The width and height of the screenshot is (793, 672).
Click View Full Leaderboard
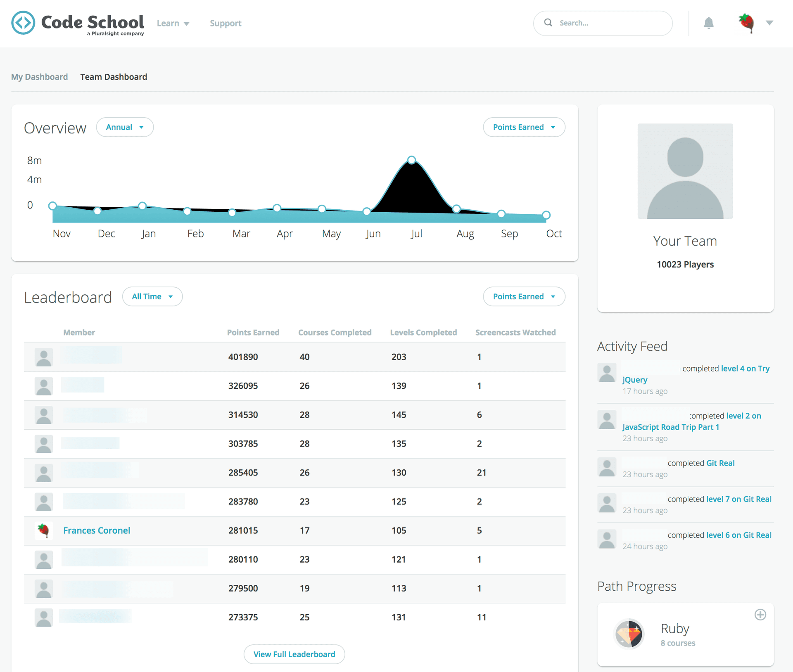pos(294,654)
